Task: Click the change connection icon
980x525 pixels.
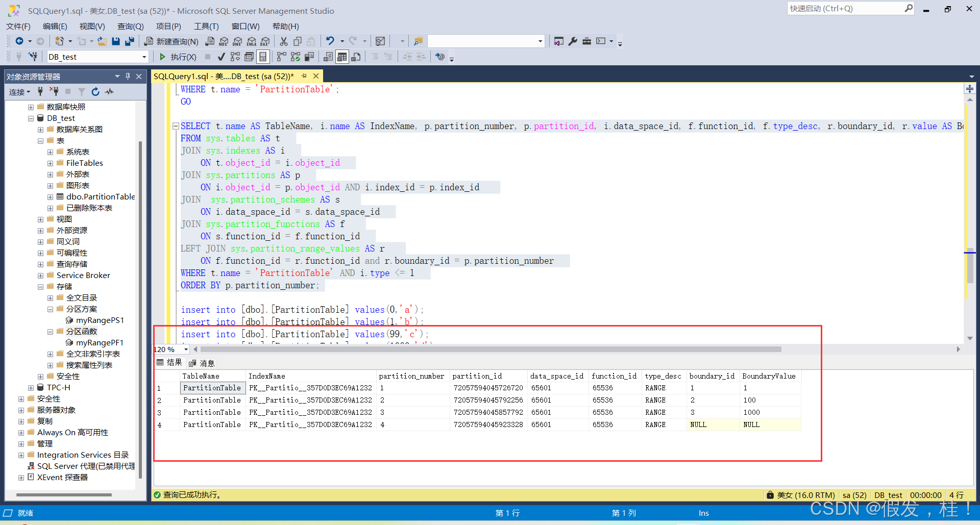Action: [x=33, y=57]
